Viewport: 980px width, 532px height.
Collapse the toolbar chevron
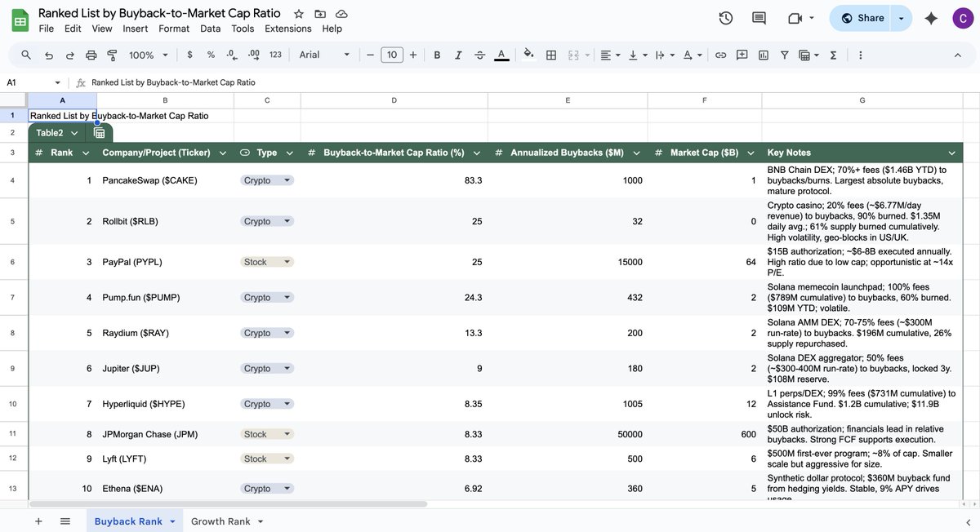(x=958, y=55)
